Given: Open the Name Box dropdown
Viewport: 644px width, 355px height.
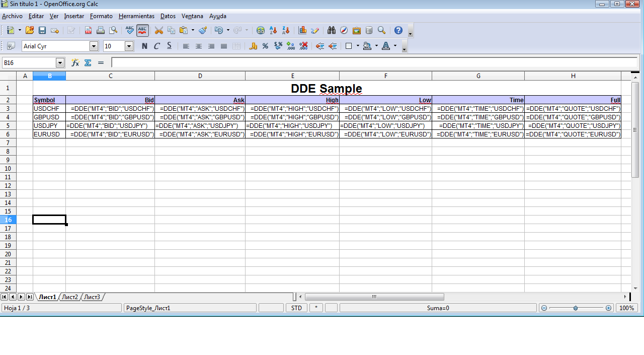Looking at the screenshot, I should (x=60, y=63).
